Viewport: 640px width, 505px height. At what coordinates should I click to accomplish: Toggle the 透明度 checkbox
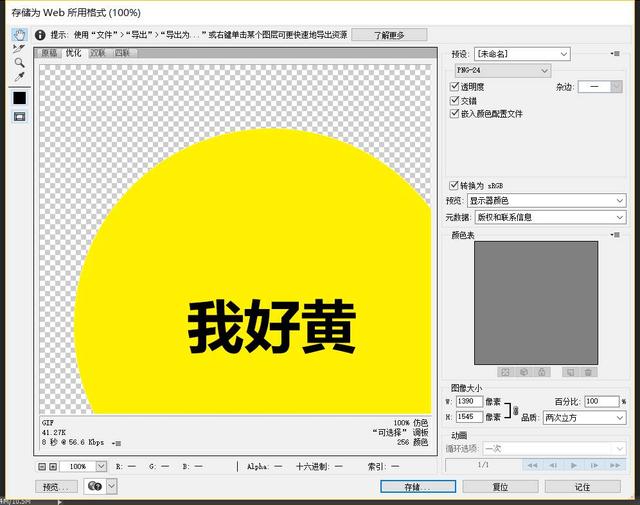click(454, 87)
